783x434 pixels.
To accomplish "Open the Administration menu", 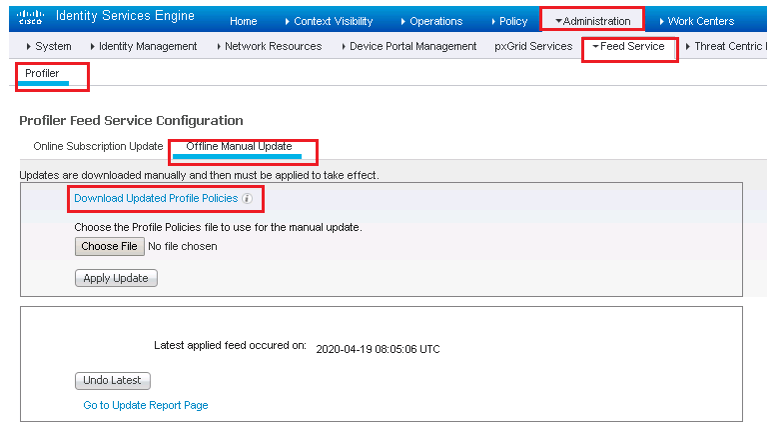I will pyautogui.click(x=593, y=21).
